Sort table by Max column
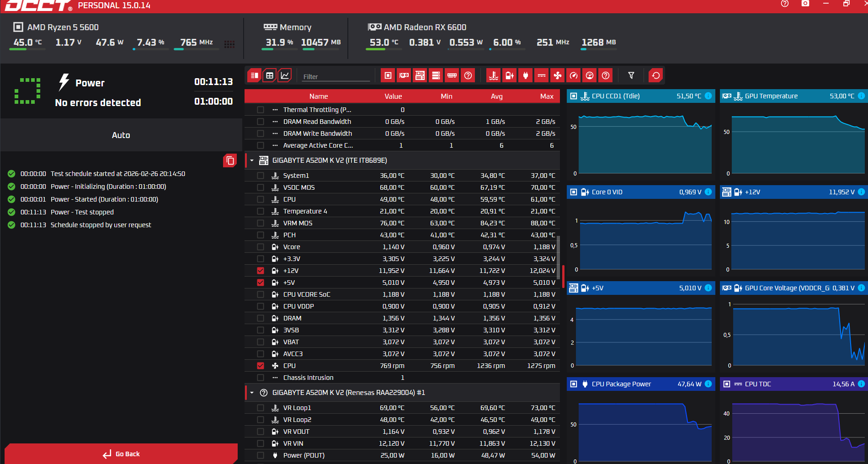Image resolution: width=868 pixels, height=464 pixels. pos(547,96)
